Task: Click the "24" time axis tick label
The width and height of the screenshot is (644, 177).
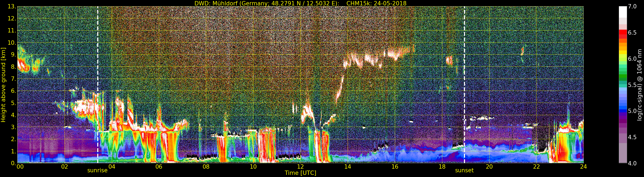Action: tap(583, 167)
